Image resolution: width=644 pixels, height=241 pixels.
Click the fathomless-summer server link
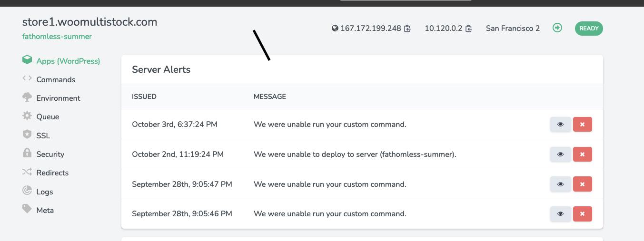point(57,37)
